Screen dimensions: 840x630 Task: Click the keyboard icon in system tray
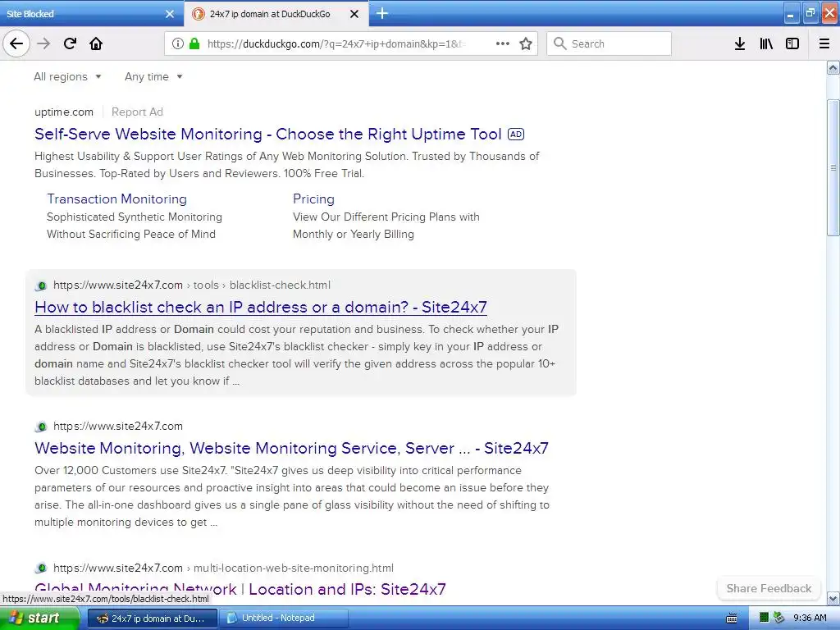pos(732,619)
